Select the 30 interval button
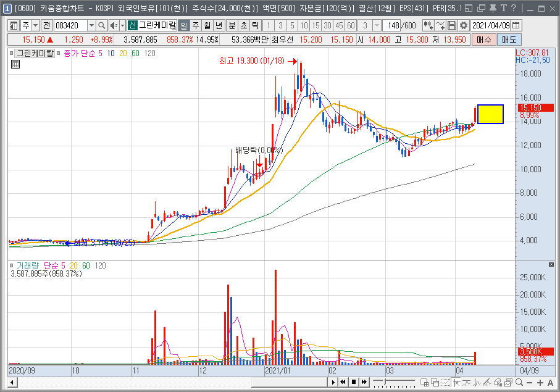Image resolution: width=560 pixels, height=392 pixels. (x=327, y=25)
